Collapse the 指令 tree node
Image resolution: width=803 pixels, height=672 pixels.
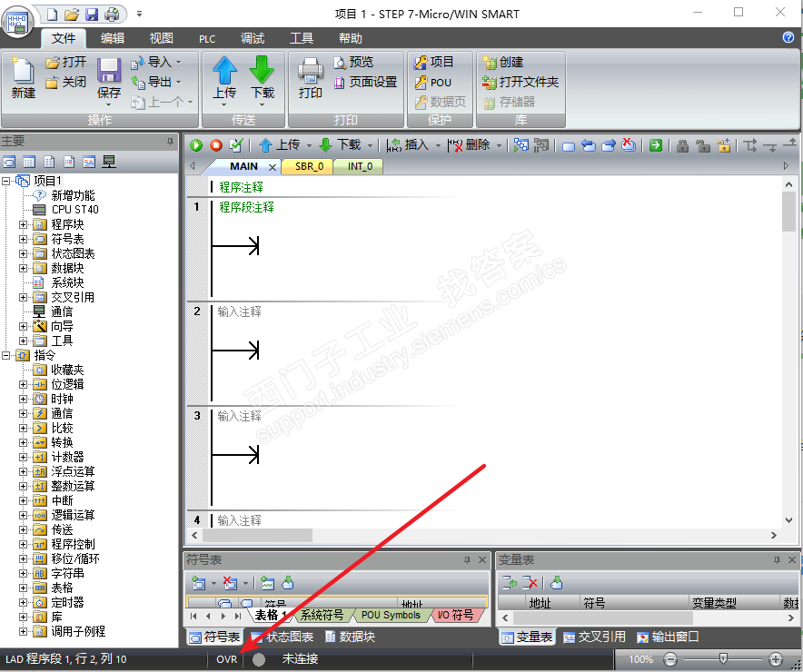tap(6, 355)
